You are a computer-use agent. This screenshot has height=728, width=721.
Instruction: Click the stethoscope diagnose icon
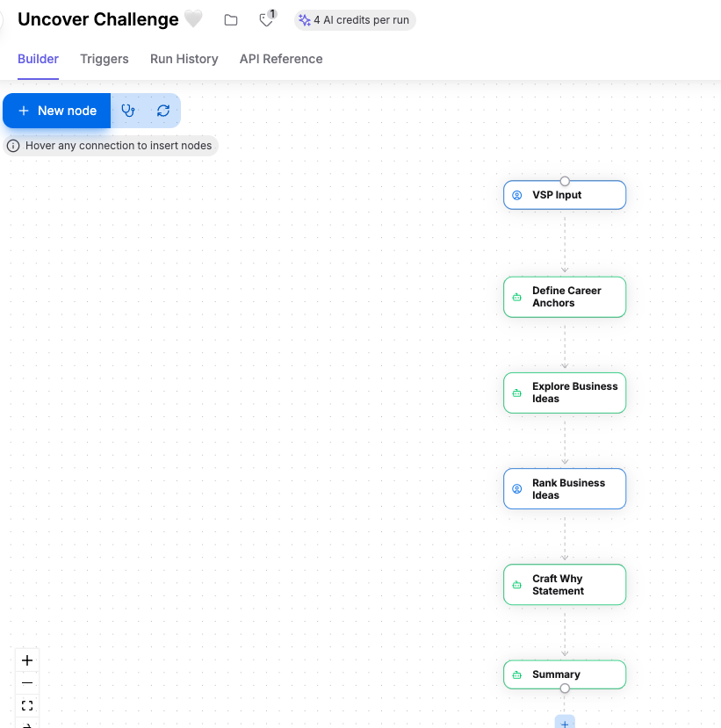click(127, 111)
